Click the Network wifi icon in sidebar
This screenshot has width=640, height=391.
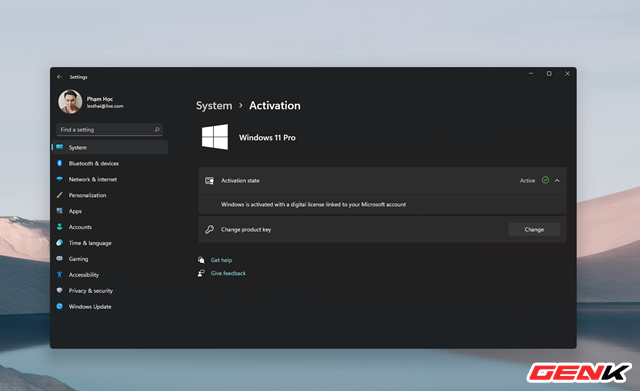pyautogui.click(x=60, y=179)
